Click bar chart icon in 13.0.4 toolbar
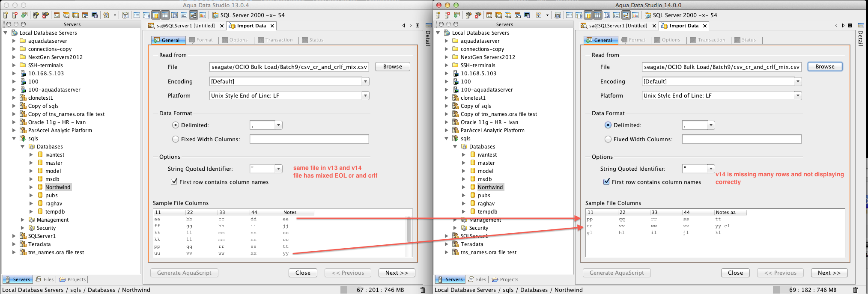 pos(203,15)
